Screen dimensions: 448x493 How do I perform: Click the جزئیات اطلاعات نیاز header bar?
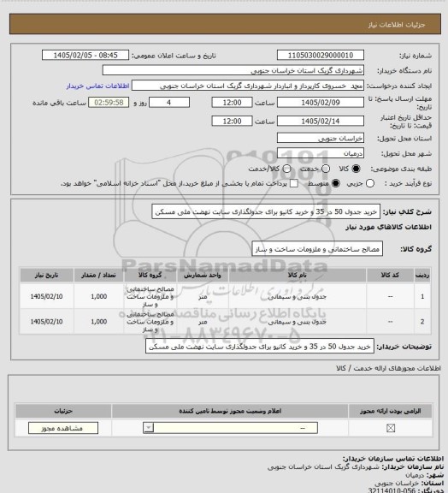pos(225,24)
